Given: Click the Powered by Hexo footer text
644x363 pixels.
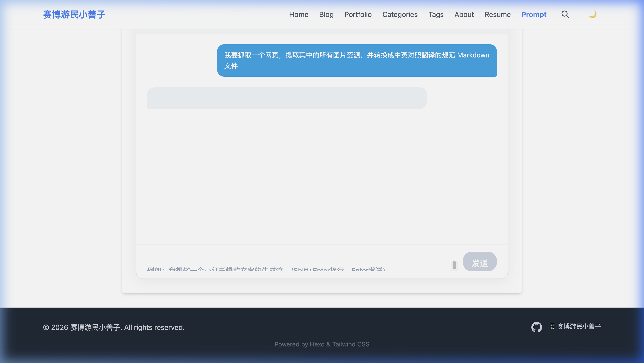Looking at the screenshot, I should coord(322,344).
